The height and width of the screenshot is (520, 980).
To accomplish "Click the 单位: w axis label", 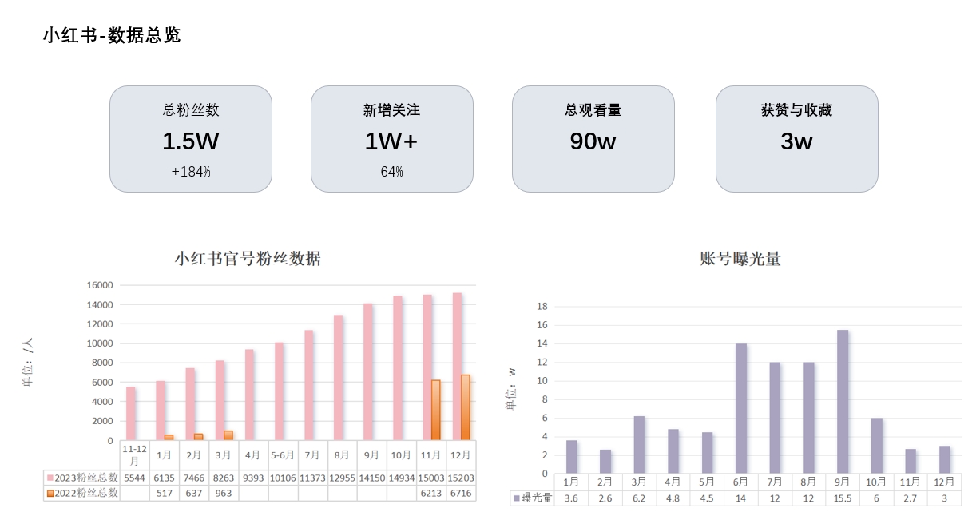I will [511, 388].
